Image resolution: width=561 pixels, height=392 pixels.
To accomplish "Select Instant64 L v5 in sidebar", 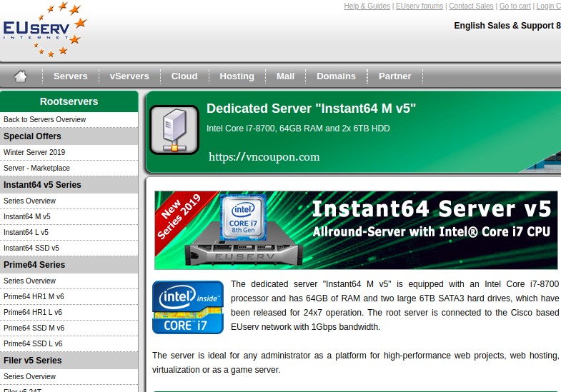I will pos(69,233).
